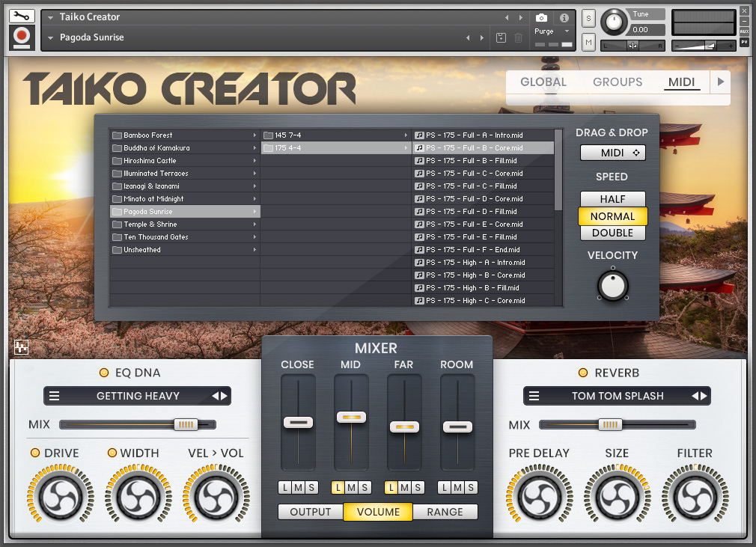Switch to the GLOBAL tab

(543, 82)
